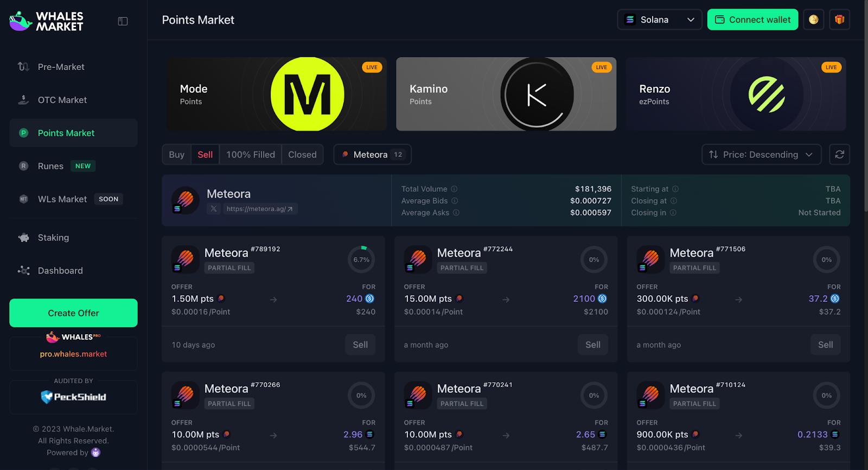Click the Average Asks info icon
This screenshot has width=868, height=470.
456,213
